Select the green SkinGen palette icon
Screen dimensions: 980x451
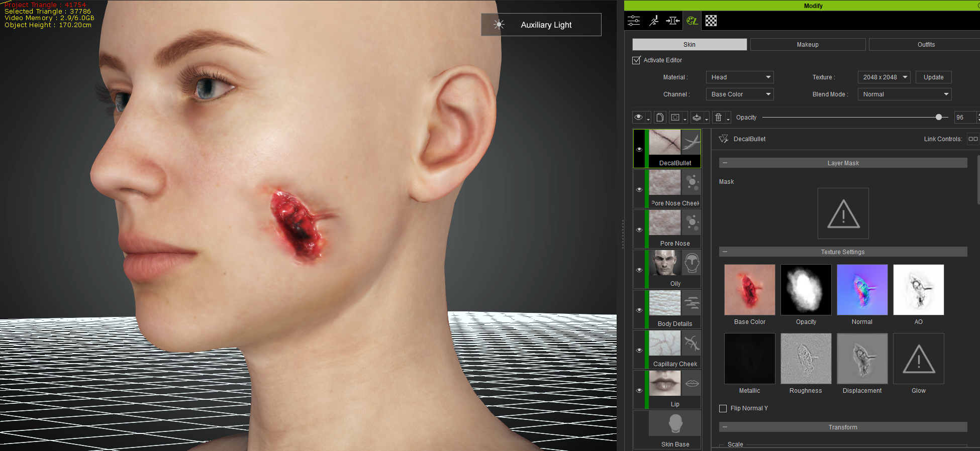click(692, 21)
